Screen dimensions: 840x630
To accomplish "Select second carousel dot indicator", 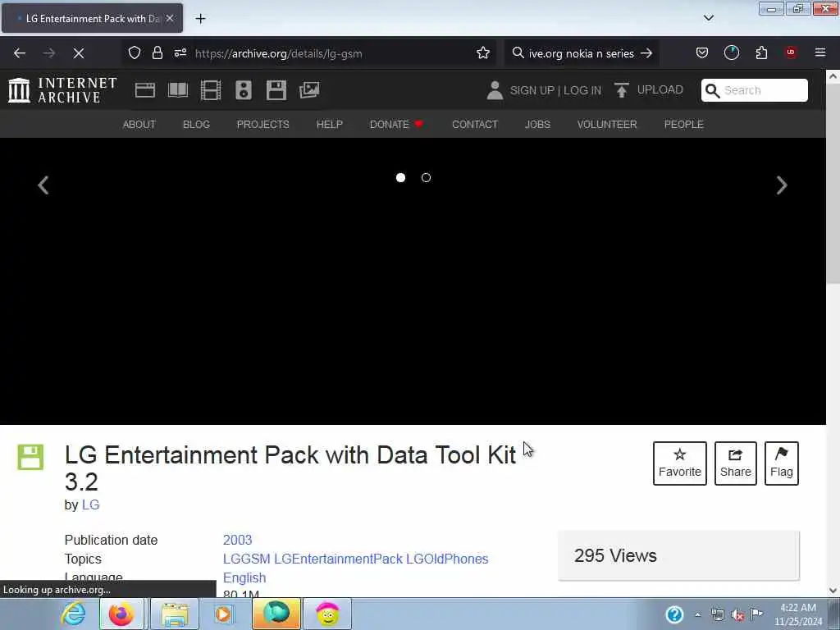I will tap(426, 178).
